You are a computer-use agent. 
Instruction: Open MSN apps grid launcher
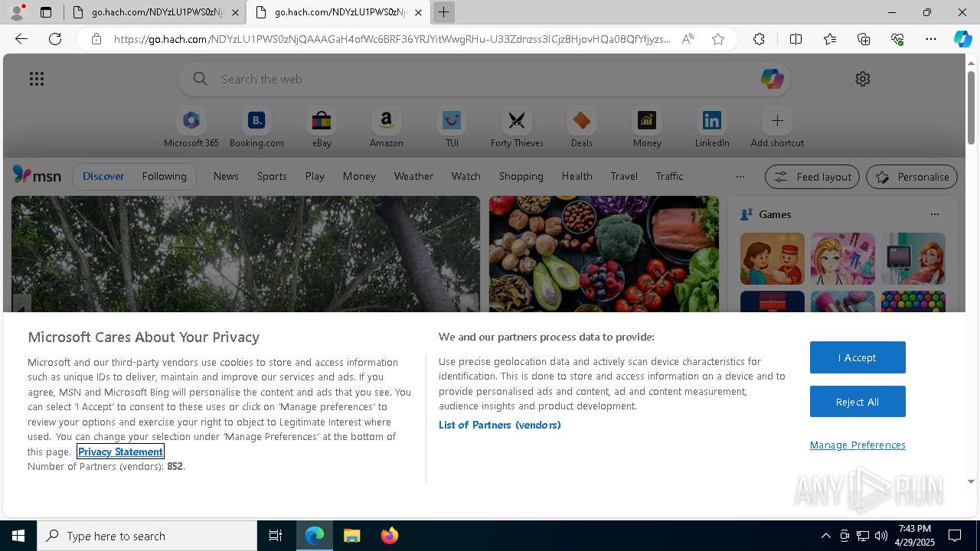click(x=37, y=79)
